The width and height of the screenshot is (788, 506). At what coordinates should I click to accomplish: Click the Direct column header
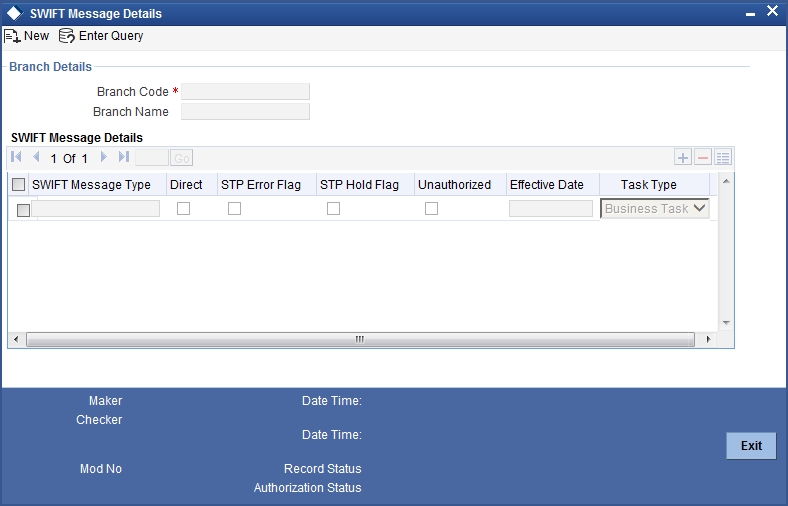click(186, 184)
